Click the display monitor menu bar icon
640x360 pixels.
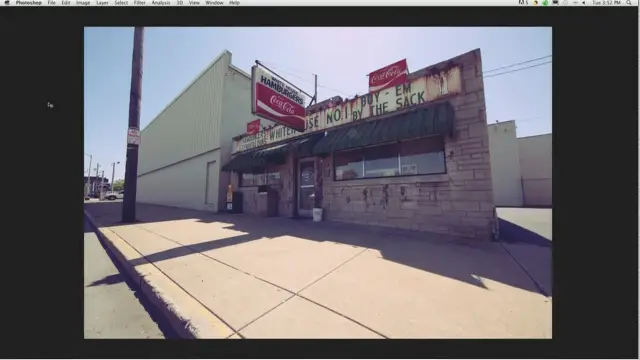coord(555,2)
